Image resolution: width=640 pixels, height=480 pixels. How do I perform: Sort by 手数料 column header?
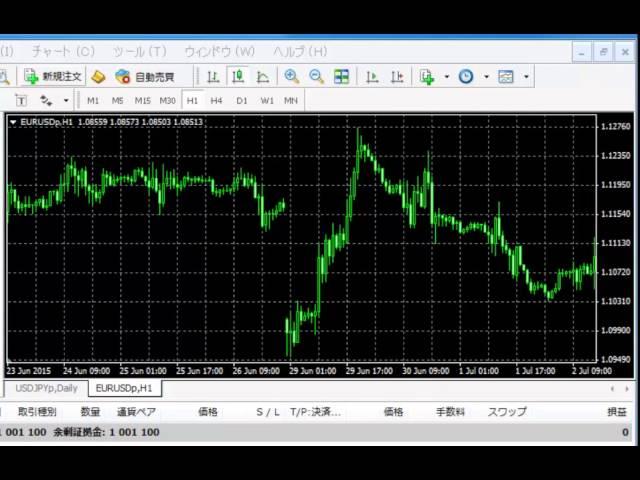450,412
